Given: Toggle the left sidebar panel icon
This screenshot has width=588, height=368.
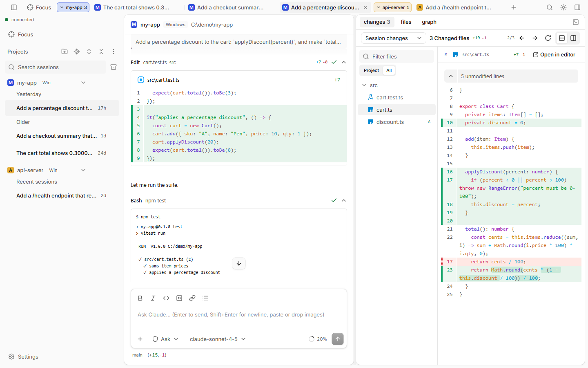Looking at the screenshot, I should tap(14, 7).
